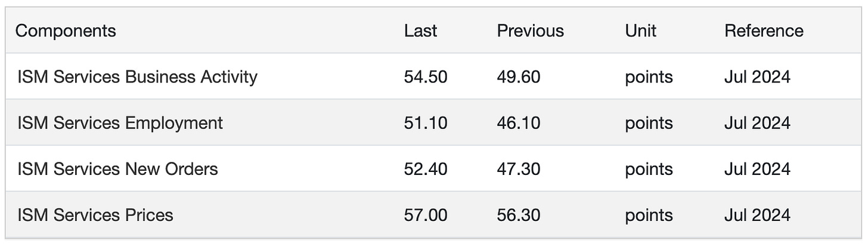Open the ISM Services Prices link
Image resolution: width=868 pixels, height=246 pixels.
click(95, 215)
